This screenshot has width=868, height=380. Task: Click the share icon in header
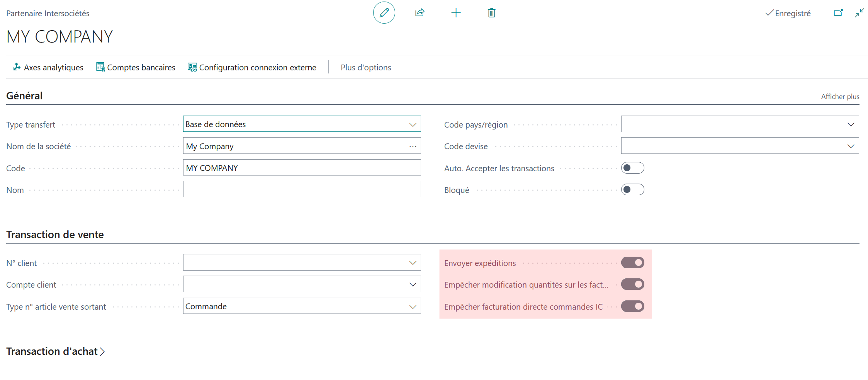tap(420, 13)
